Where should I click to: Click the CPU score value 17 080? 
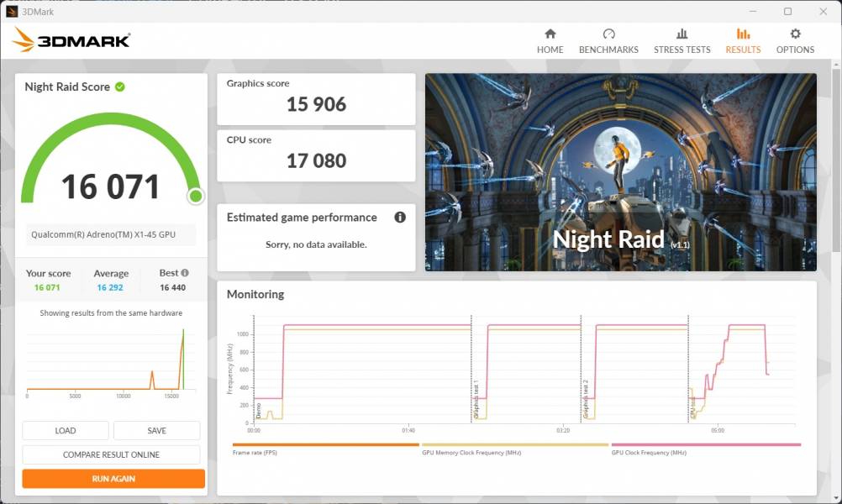click(x=316, y=160)
